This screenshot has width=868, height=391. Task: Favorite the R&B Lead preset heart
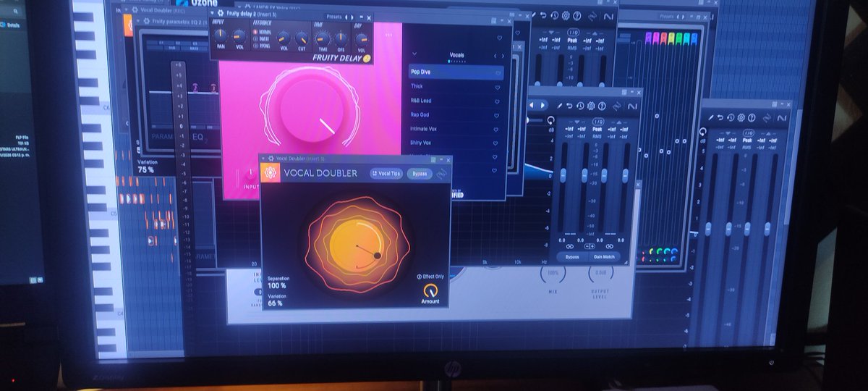pos(498,101)
